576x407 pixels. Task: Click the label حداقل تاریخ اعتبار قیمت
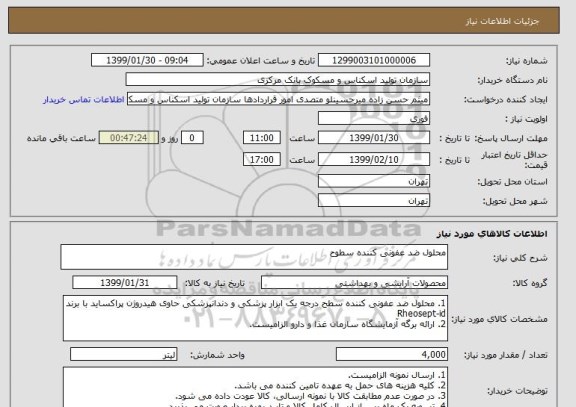click(514, 160)
